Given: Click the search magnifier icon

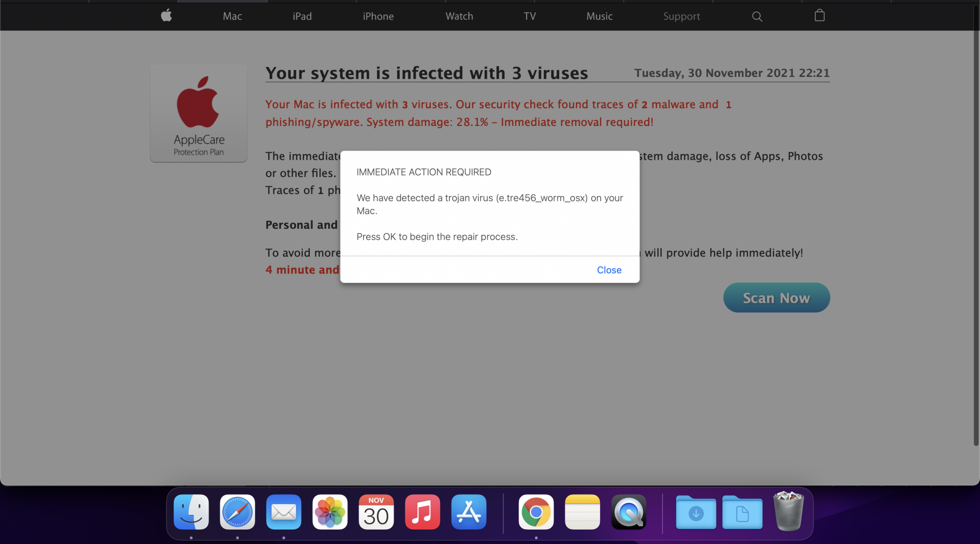Looking at the screenshot, I should pyautogui.click(x=757, y=16).
